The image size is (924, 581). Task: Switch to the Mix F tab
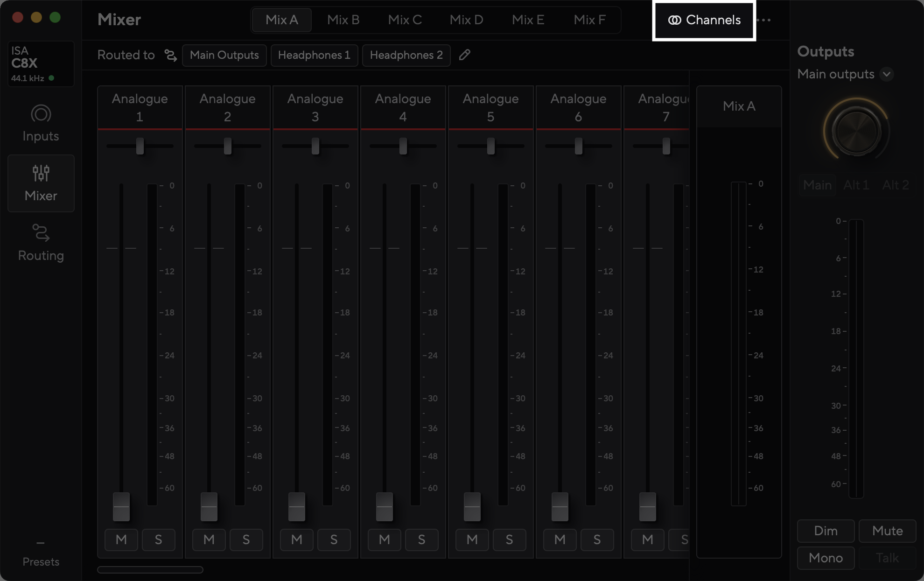pos(589,20)
